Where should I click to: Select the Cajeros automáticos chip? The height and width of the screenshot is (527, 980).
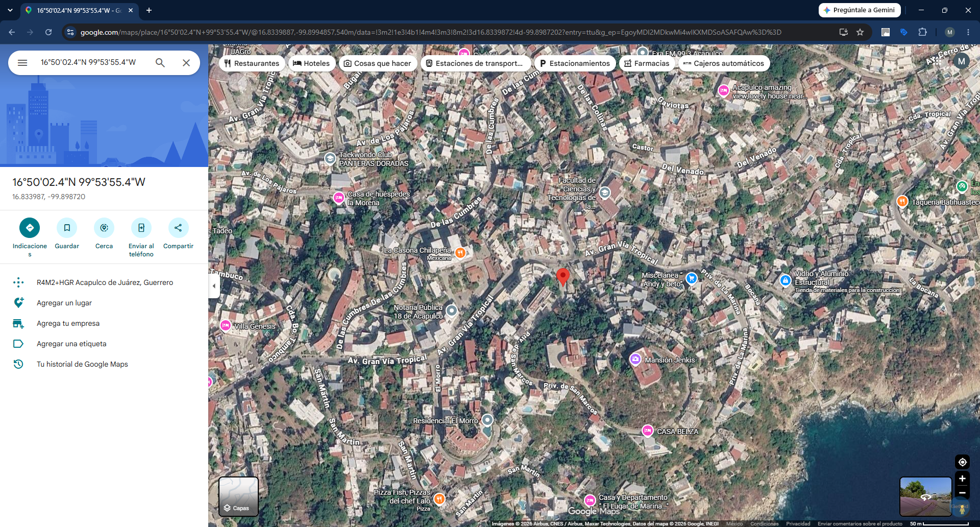724,63
